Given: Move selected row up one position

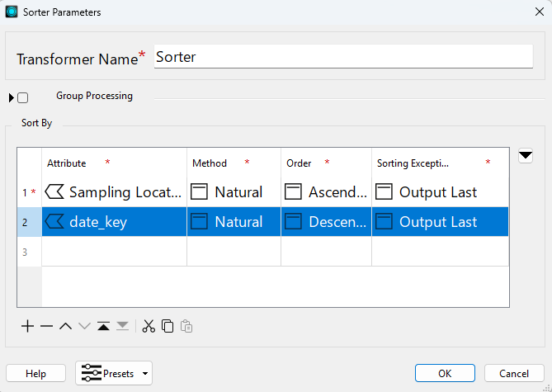Looking at the screenshot, I should [x=65, y=326].
